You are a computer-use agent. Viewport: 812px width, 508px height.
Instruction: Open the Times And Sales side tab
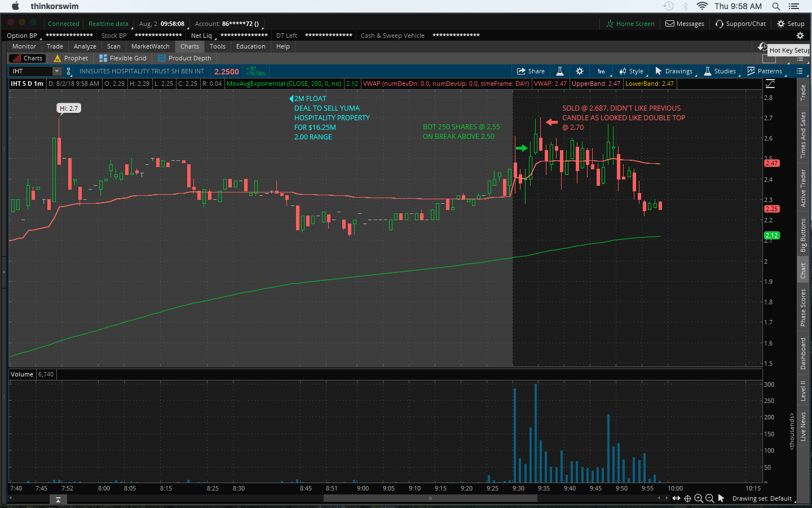tap(803, 134)
